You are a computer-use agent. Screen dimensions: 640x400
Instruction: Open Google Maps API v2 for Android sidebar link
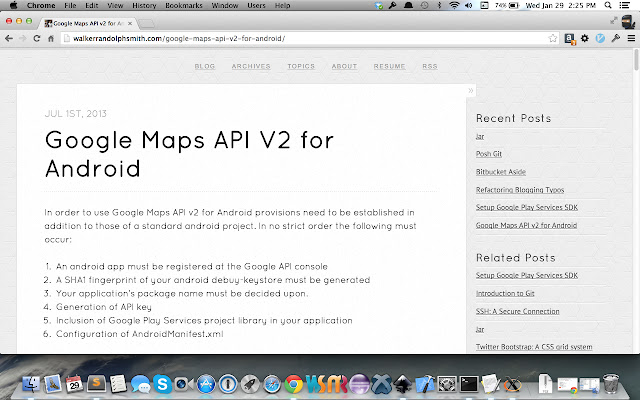pyautogui.click(x=526, y=225)
